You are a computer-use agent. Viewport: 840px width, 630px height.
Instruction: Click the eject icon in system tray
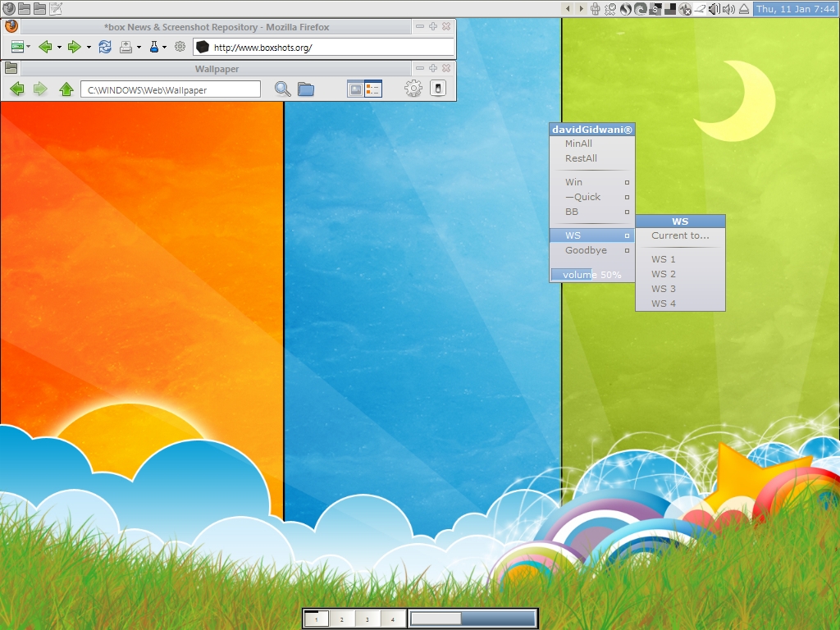pyautogui.click(x=743, y=8)
